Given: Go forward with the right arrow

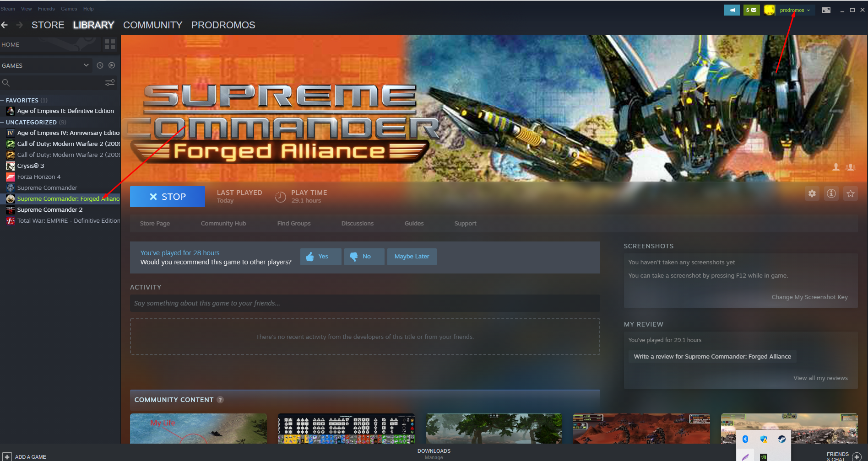Looking at the screenshot, I should [x=19, y=25].
